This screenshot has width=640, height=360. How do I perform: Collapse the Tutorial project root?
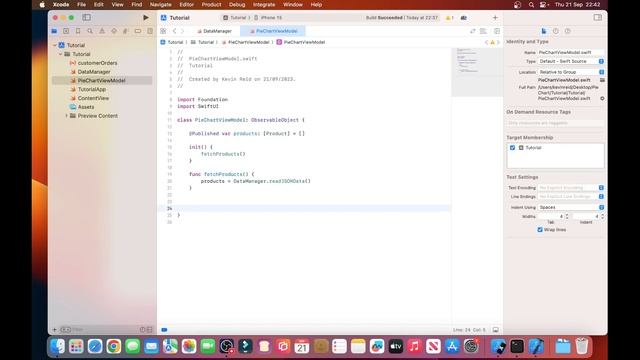coord(55,45)
